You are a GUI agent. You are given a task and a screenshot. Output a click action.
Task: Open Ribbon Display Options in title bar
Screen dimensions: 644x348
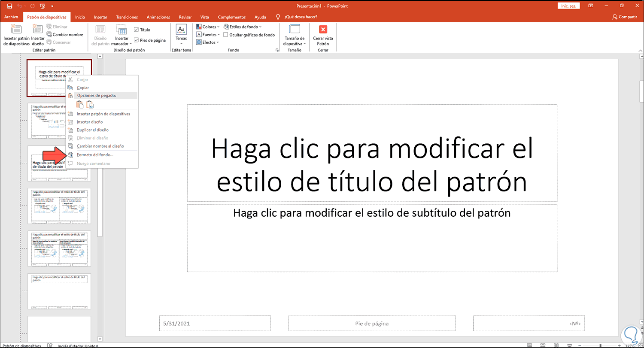coord(591,6)
